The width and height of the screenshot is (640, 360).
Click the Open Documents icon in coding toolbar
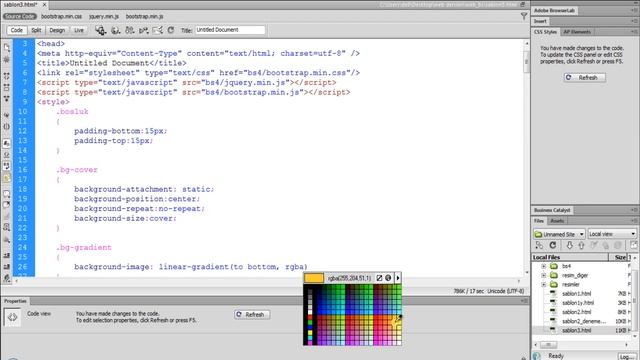[x=7, y=48]
